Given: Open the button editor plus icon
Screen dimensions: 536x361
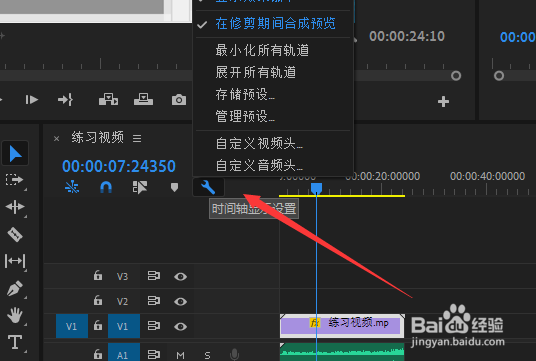Looking at the screenshot, I should pyautogui.click(x=443, y=102).
